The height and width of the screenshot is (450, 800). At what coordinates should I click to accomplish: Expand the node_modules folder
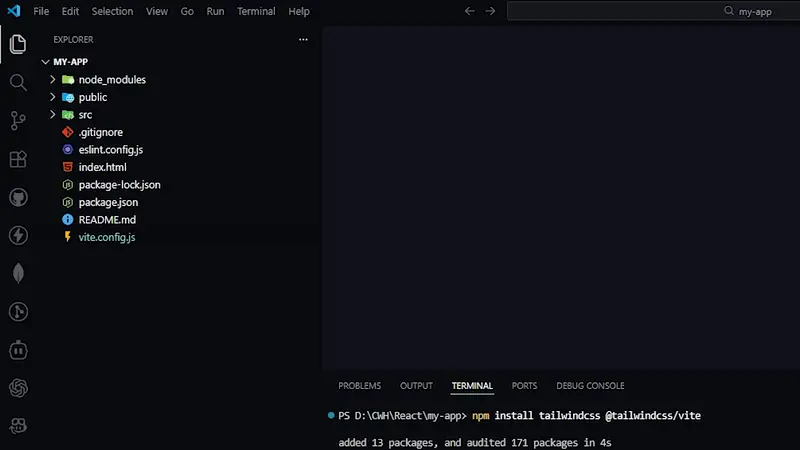(x=112, y=79)
